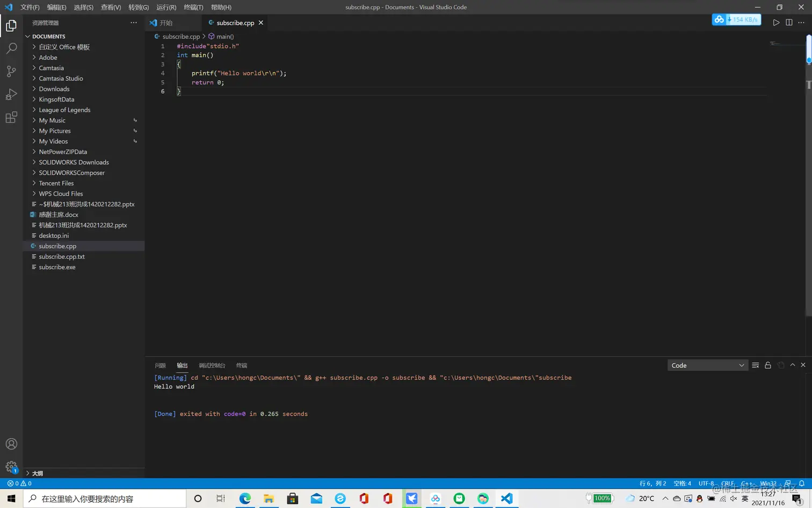Screen dimensions: 812x508
Task: Expand the Camtasia Studio folder
Action: [84, 78]
